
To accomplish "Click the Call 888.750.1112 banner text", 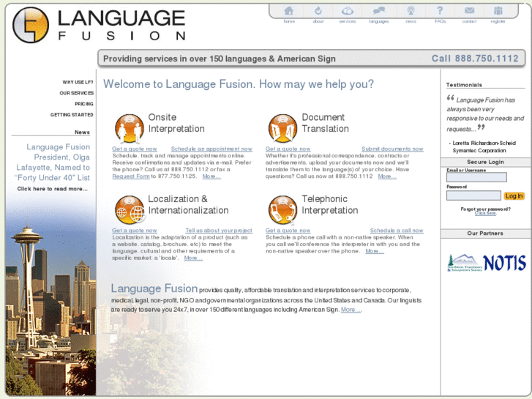I will point(475,59).
